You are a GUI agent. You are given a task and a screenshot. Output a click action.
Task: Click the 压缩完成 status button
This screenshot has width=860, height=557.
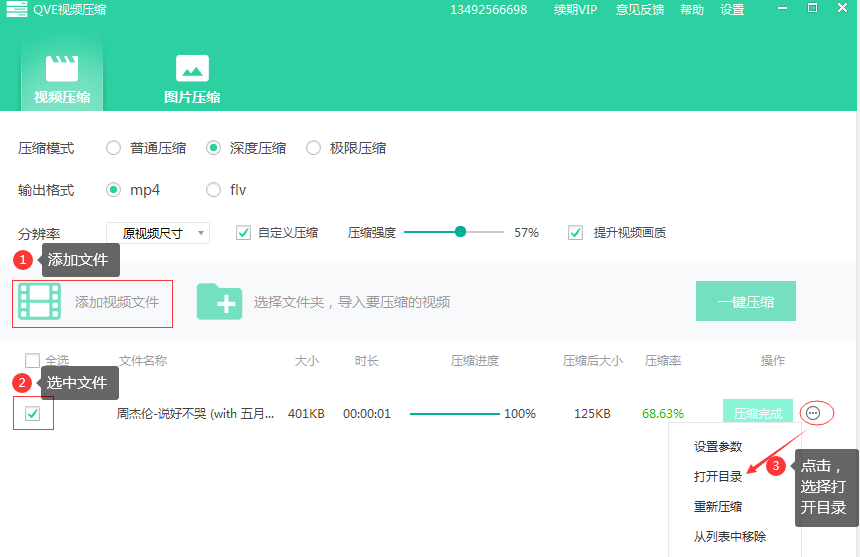tap(757, 413)
